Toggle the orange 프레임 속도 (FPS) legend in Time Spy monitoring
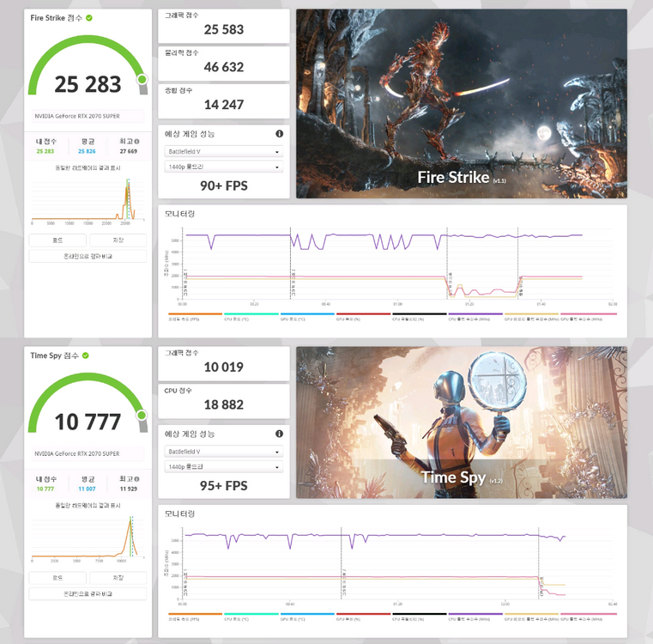 tap(195, 617)
